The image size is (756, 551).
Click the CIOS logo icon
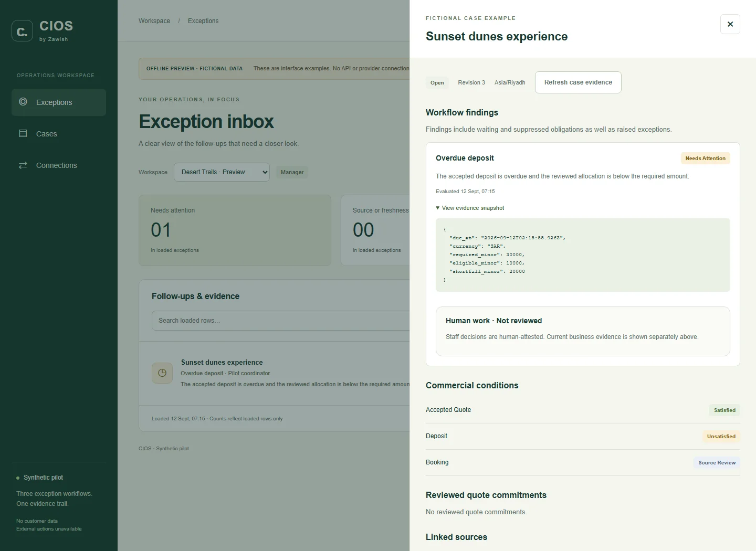coord(22,30)
